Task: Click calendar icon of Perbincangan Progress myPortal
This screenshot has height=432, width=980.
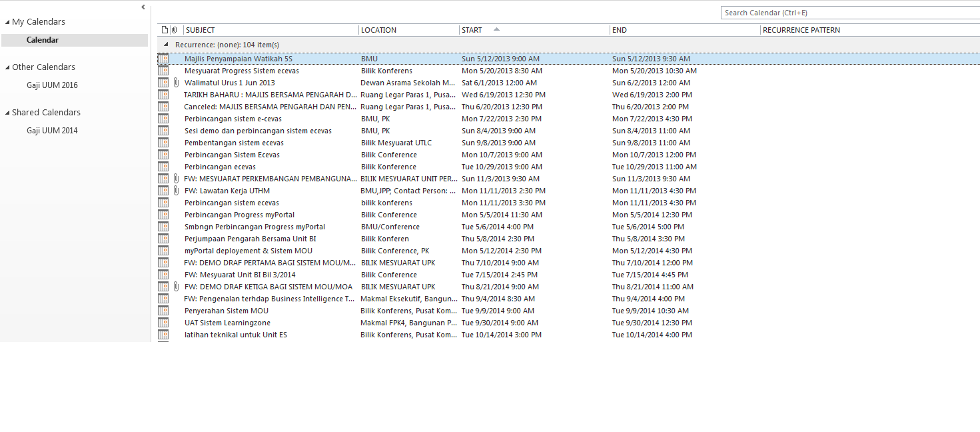Action: tap(163, 215)
